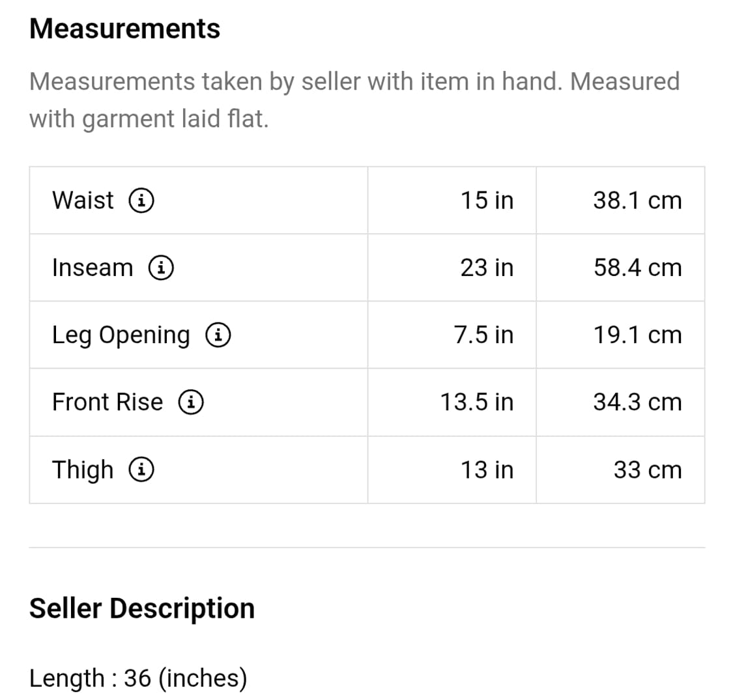Click the 23 in inseam value
This screenshot has height=700, width=733.
pos(487,268)
